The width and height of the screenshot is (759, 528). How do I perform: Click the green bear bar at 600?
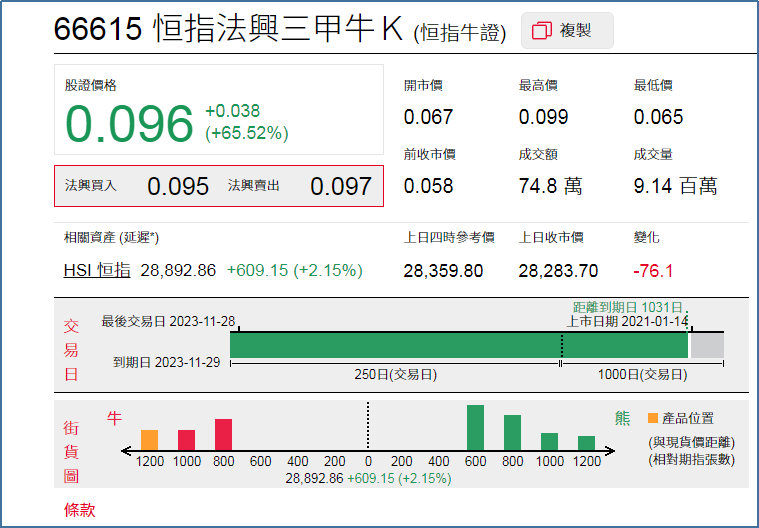[x=475, y=428]
